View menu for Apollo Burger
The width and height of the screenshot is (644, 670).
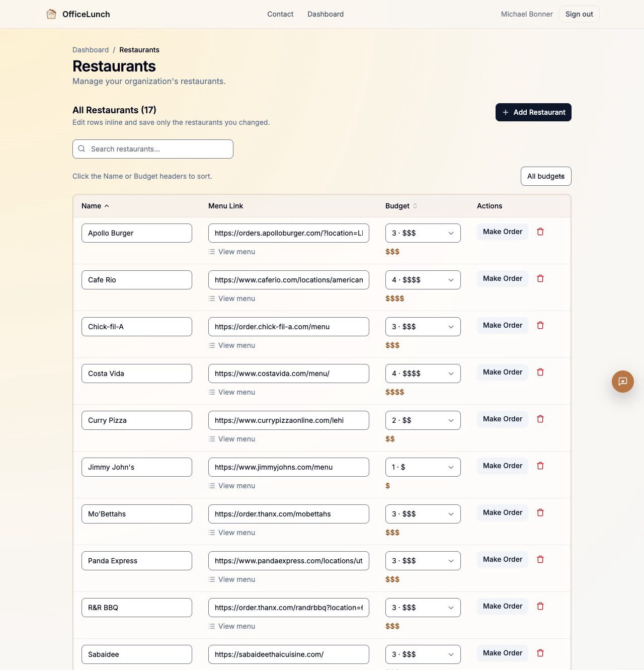[232, 252]
